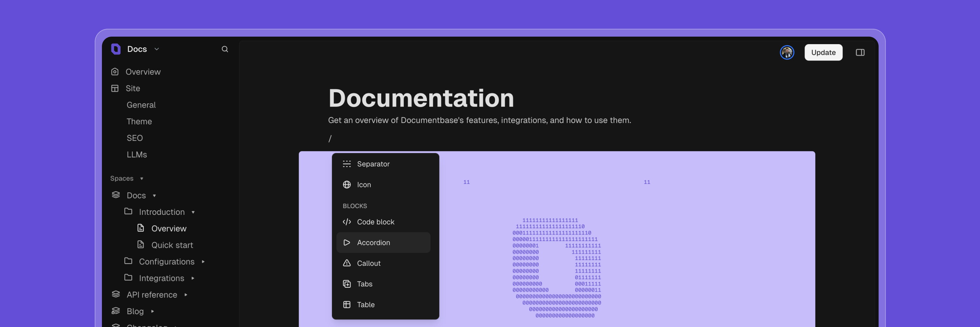980x327 pixels.
Task: Click the Callout warning triangle icon
Action: click(x=347, y=263)
